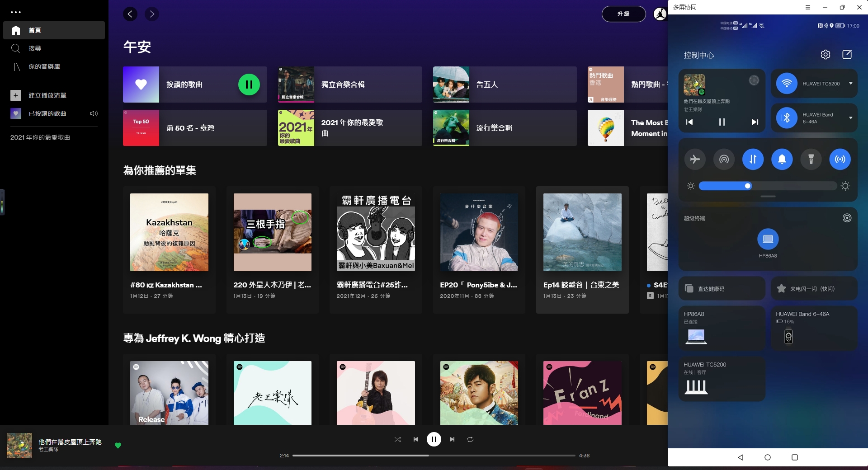Open 首頁 home in the Spotify sidebar
Viewport: 868px width, 470px height.
tap(54, 30)
